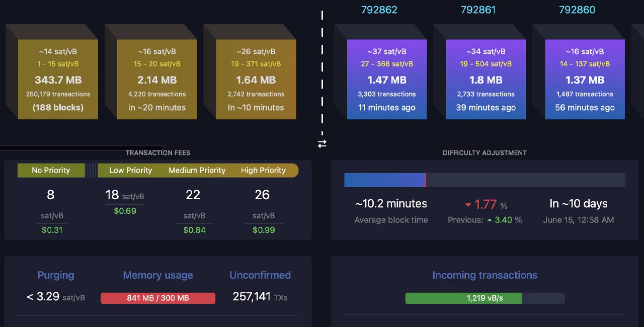The height and width of the screenshot is (327, 644).
Task: Select the Low Priority fee tab
Action: point(131,170)
